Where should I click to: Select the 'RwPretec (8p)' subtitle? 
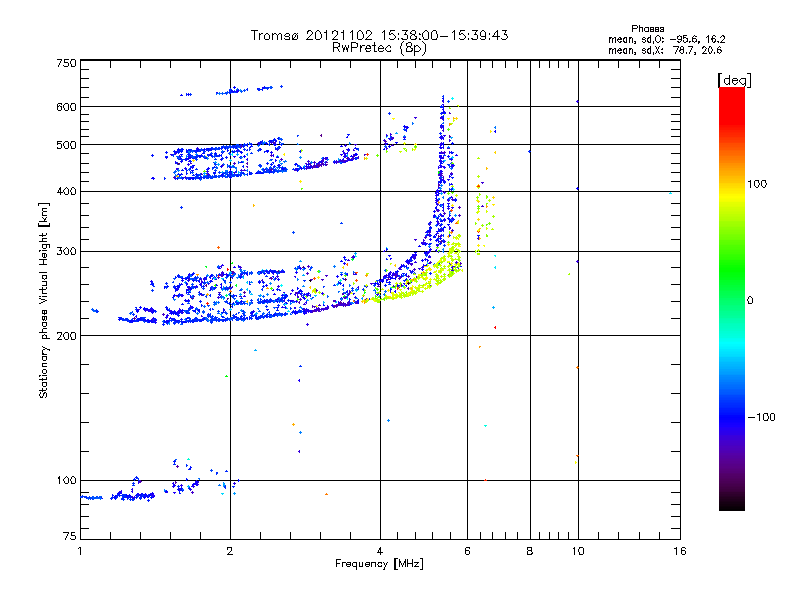tap(379, 48)
